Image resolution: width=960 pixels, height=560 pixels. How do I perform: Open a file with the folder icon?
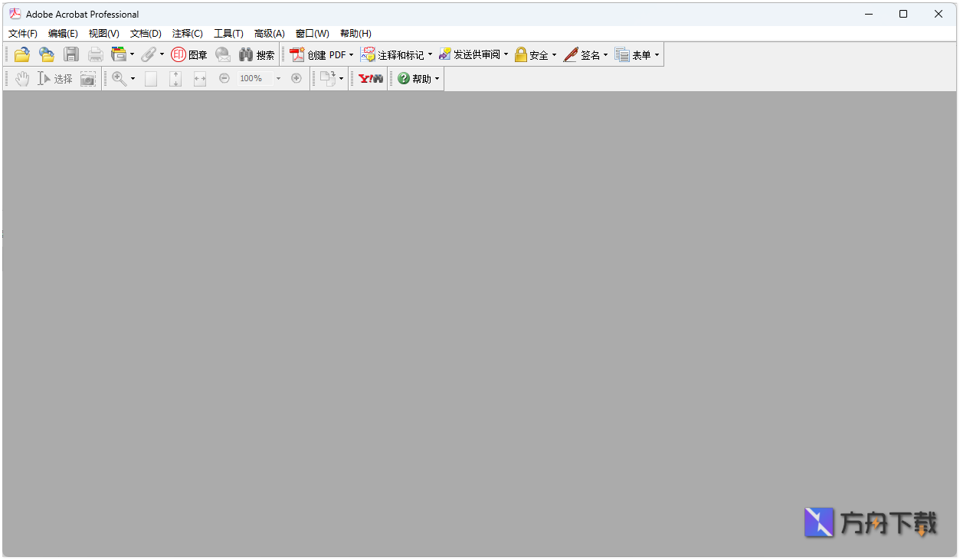coord(21,54)
